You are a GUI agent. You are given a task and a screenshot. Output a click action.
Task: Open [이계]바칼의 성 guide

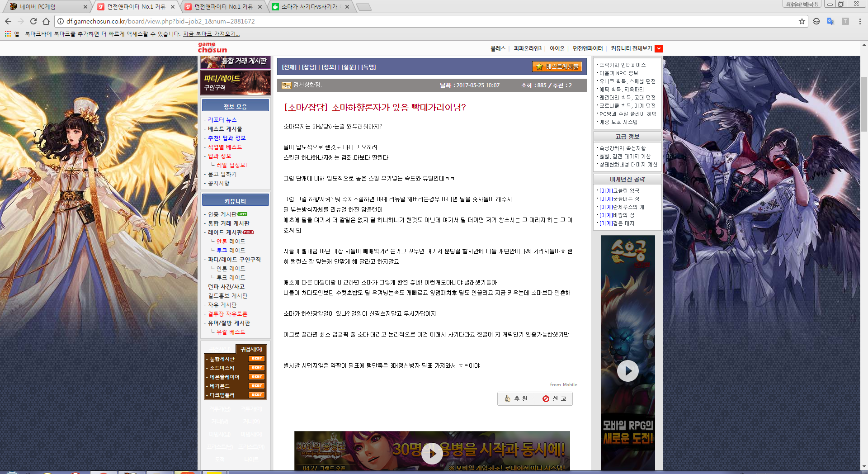(617, 215)
